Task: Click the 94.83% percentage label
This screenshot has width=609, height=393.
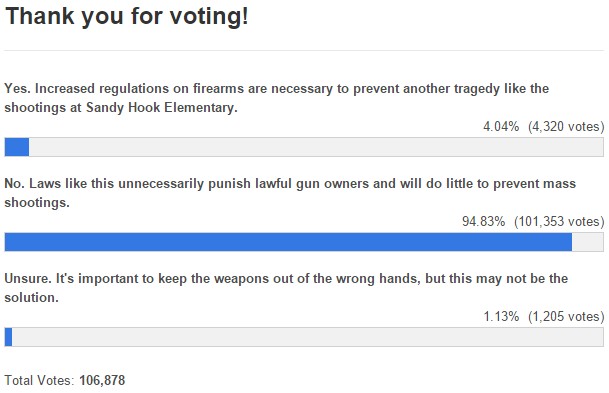Action: 483,221
